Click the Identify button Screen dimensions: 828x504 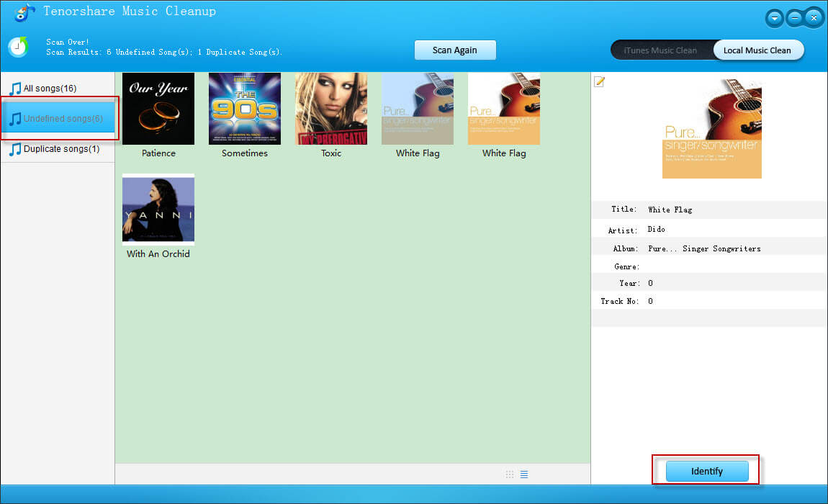click(x=707, y=472)
